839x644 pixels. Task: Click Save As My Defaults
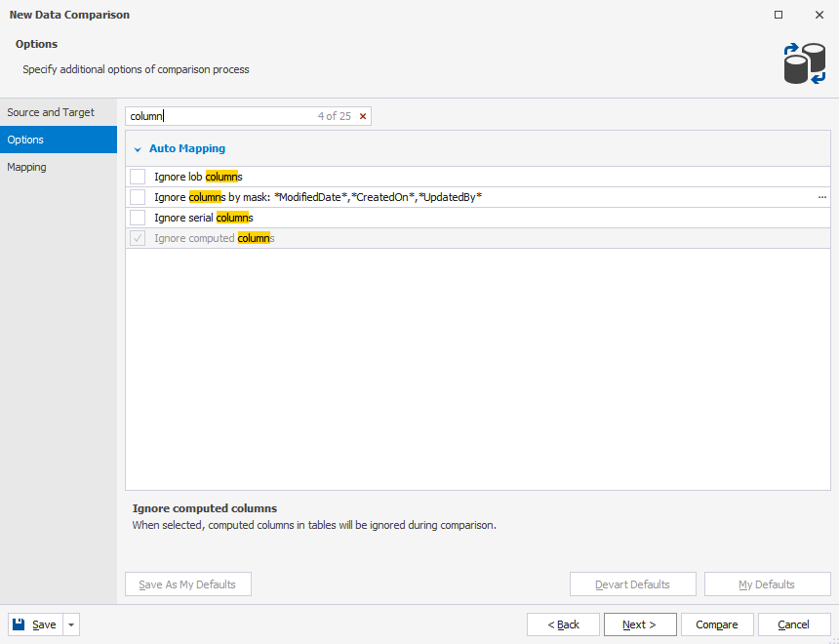pos(187,584)
